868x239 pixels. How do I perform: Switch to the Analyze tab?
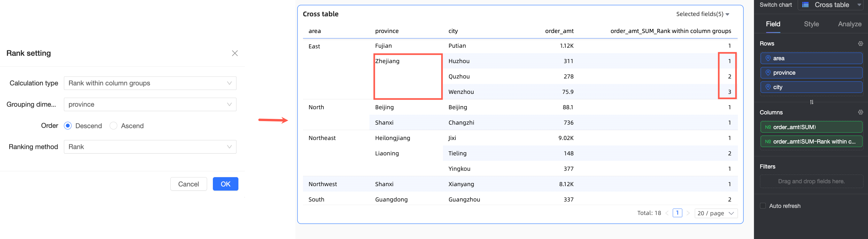click(849, 24)
